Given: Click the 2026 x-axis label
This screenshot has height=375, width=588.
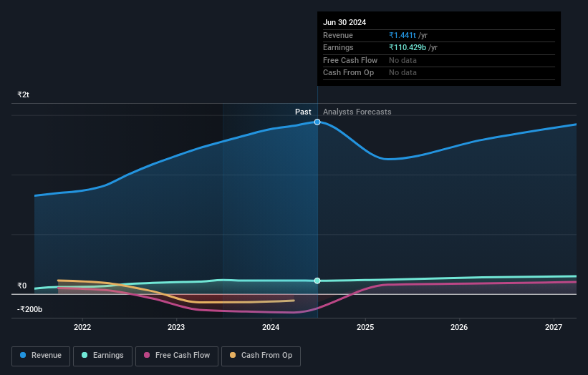Looking at the screenshot, I should [459, 327].
